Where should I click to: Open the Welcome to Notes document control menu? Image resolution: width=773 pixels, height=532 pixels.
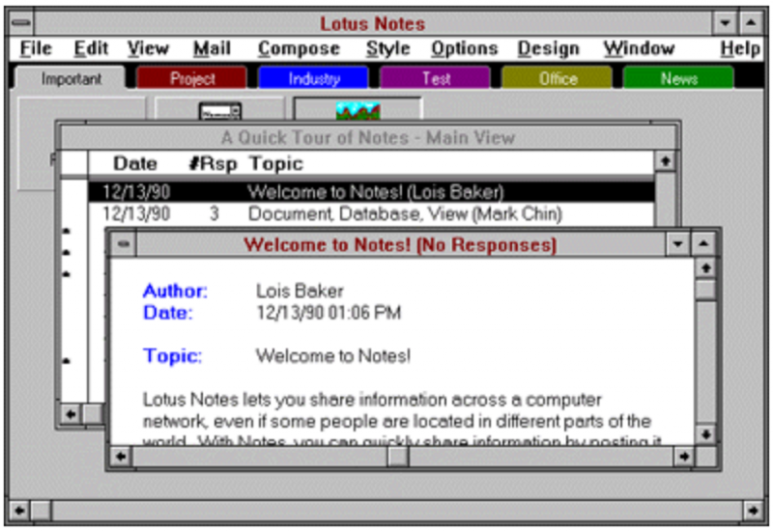point(124,244)
